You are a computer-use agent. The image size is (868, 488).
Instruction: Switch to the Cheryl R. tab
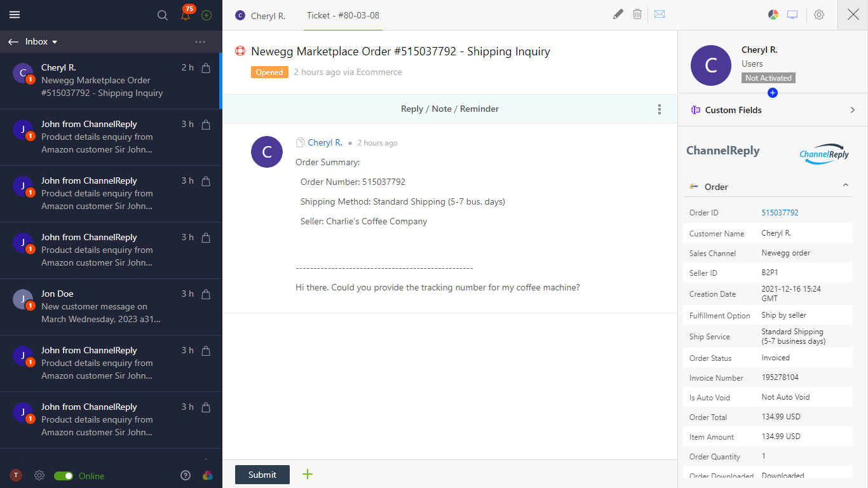[x=260, y=15]
